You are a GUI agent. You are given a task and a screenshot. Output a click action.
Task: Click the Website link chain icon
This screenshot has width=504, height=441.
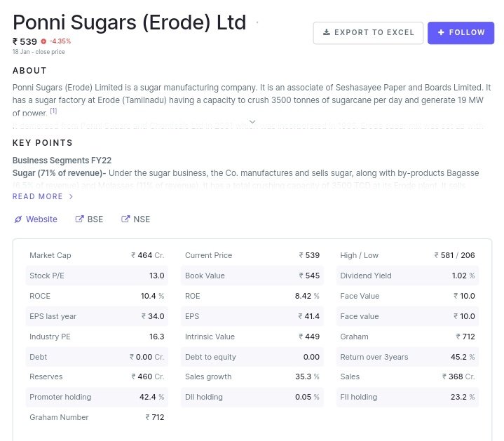click(18, 219)
